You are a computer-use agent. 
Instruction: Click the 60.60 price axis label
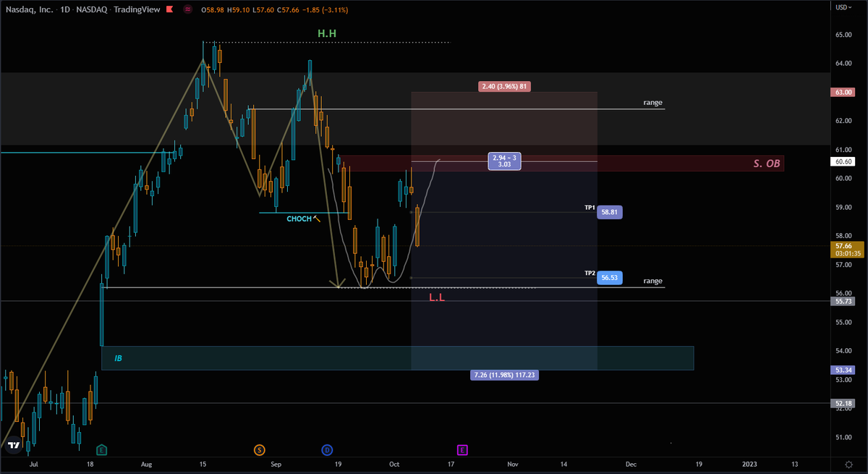click(x=843, y=161)
